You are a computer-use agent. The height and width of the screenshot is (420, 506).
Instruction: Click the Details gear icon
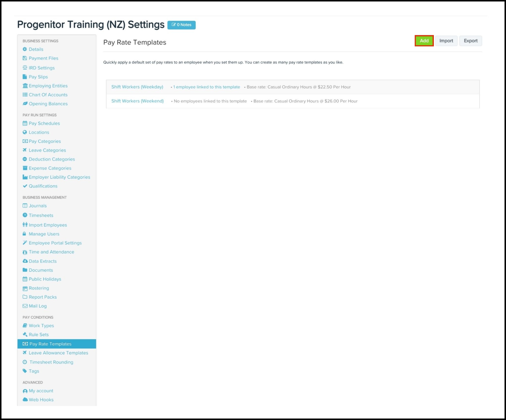click(x=25, y=49)
